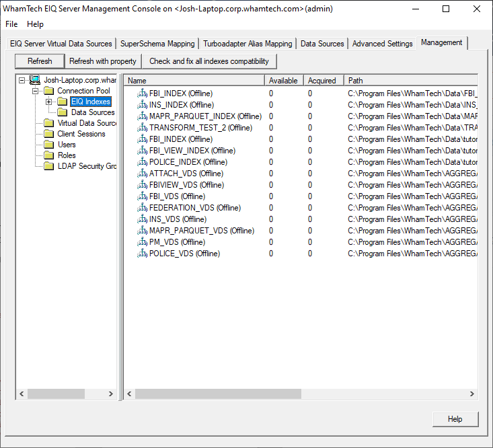Click the MAPR_PARQUET_INDEX row icon
Screen dimensions: 493x448
(x=142, y=116)
